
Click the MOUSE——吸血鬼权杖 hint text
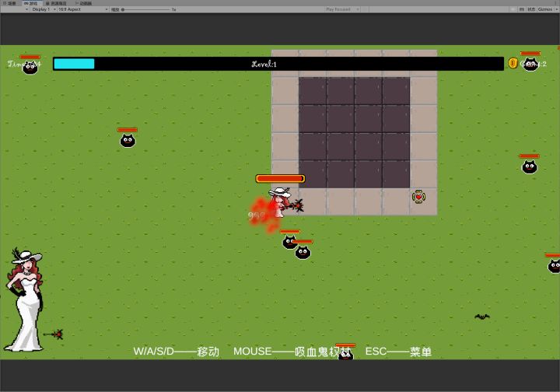pos(292,352)
